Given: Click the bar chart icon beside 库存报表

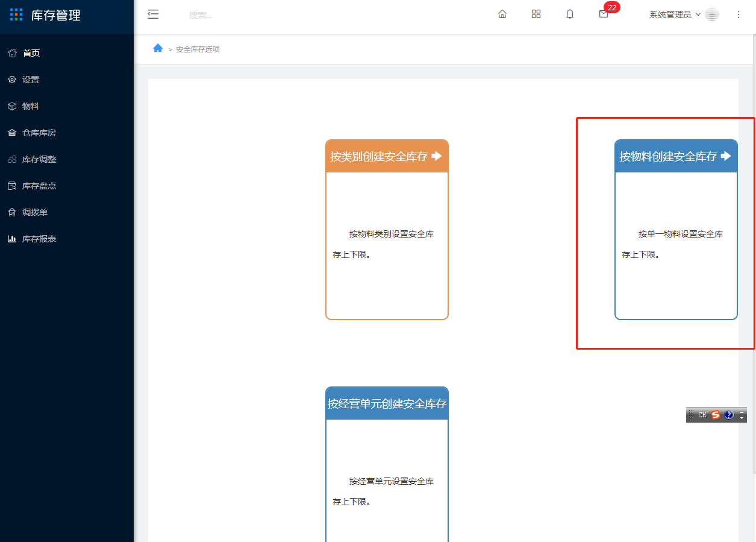Looking at the screenshot, I should coord(12,239).
